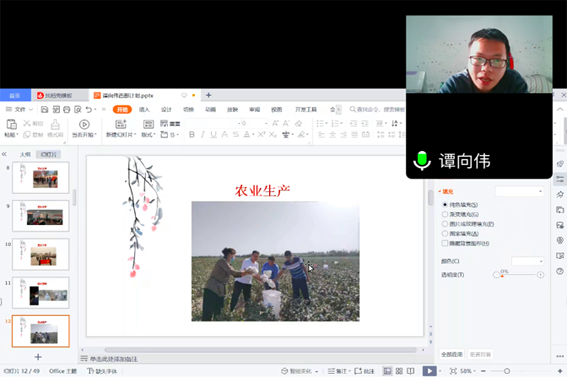Tick the hide background graphics checkbox
This screenshot has height=377, width=567.
[x=445, y=243]
